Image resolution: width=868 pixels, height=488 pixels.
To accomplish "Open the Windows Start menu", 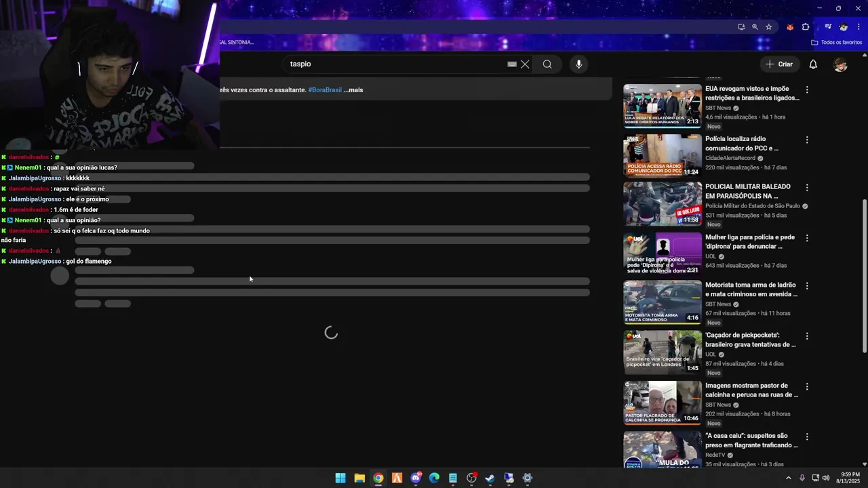I will [x=340, y=478].
